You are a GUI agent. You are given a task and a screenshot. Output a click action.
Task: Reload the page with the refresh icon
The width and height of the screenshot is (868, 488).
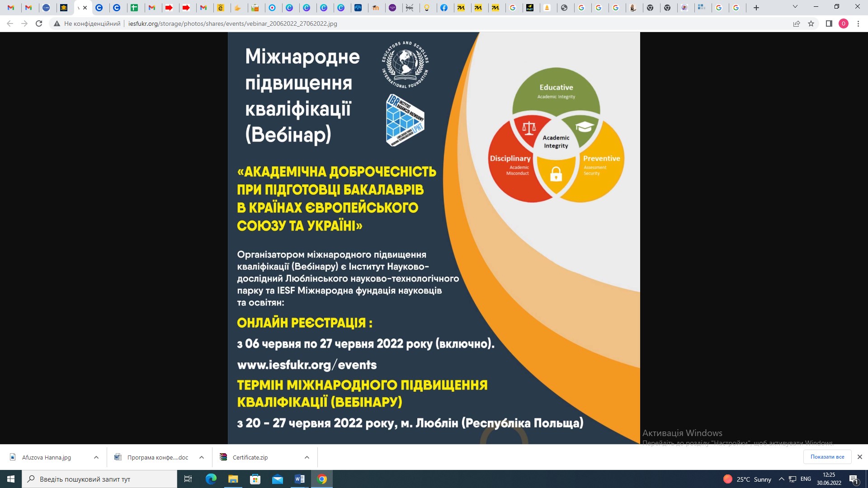(39, 23)
